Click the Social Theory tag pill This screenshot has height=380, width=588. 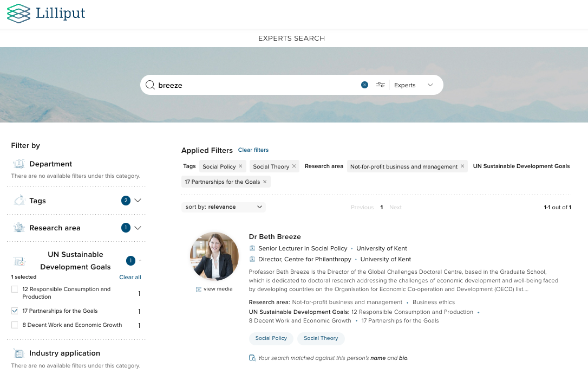[x=321, y=338]
